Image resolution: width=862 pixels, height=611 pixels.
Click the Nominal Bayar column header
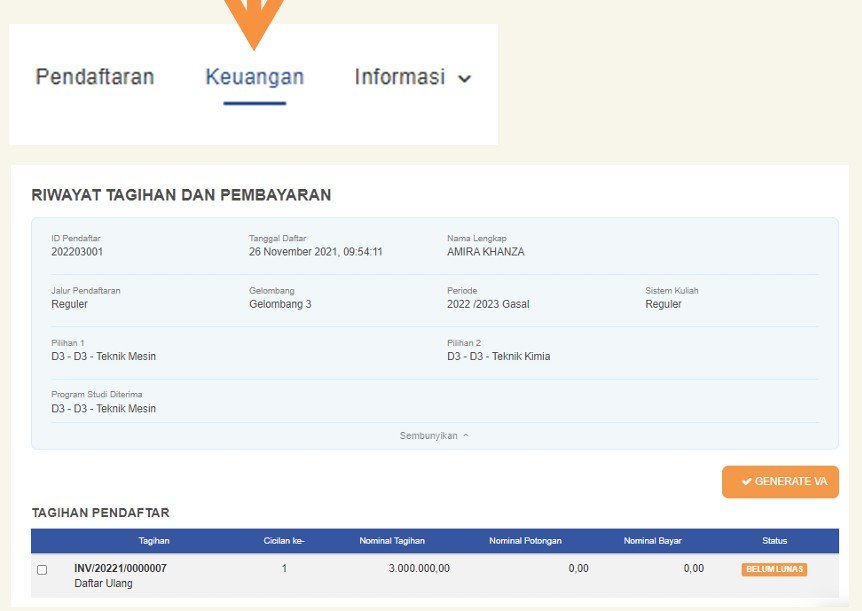[652, 541]
